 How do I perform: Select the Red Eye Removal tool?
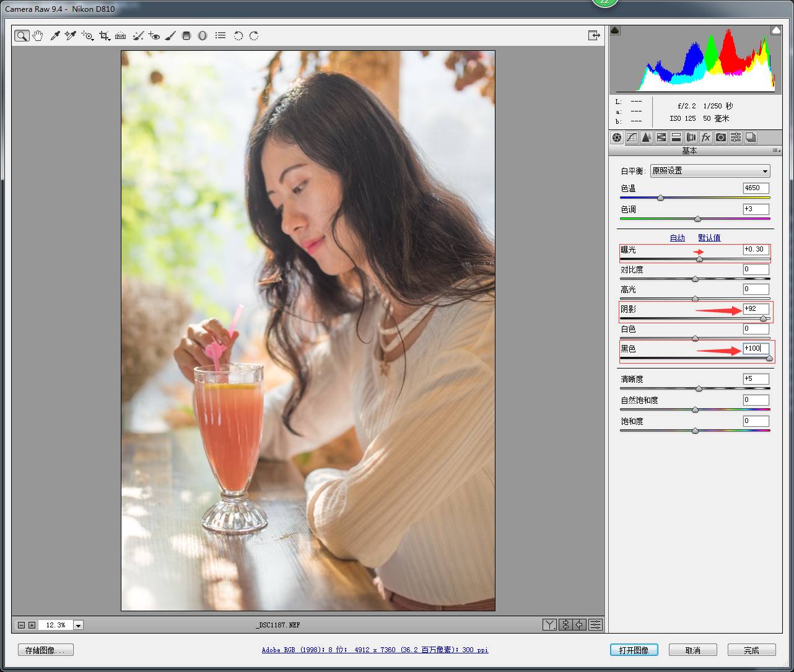pyautogui.click(x=154, y=36)
